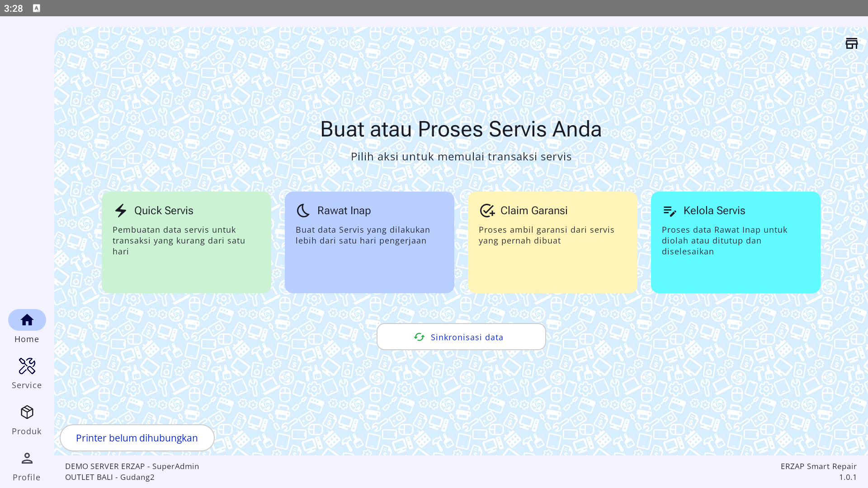868x488 pixels.
Task: Open the Produk box icon
Action: (x=27, y=412)
